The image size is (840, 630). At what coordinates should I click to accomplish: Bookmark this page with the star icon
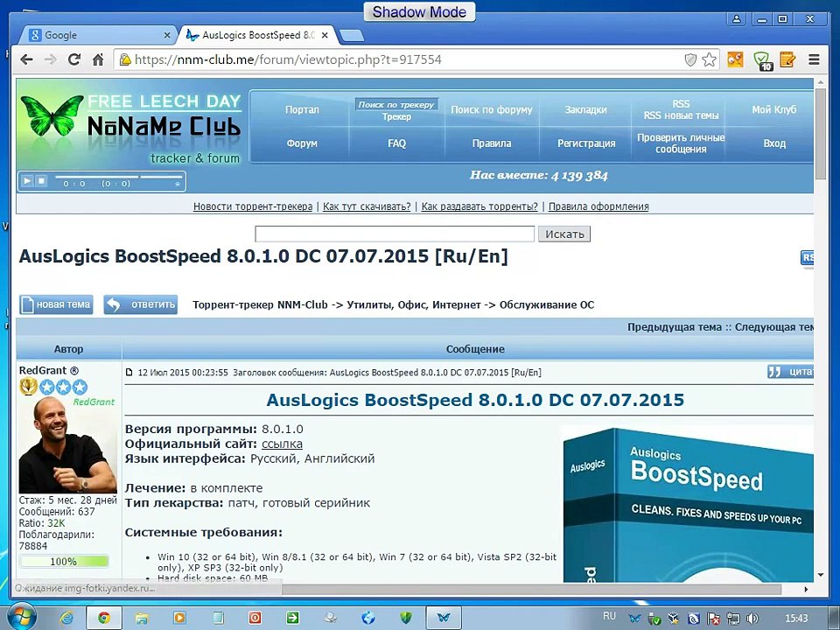[x=709, y=59]
